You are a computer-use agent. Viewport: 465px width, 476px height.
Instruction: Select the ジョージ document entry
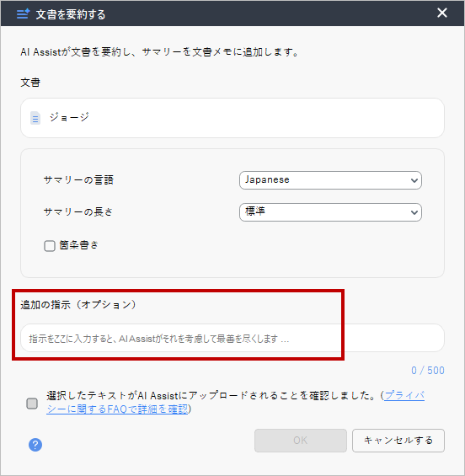[x=232, y=118]
